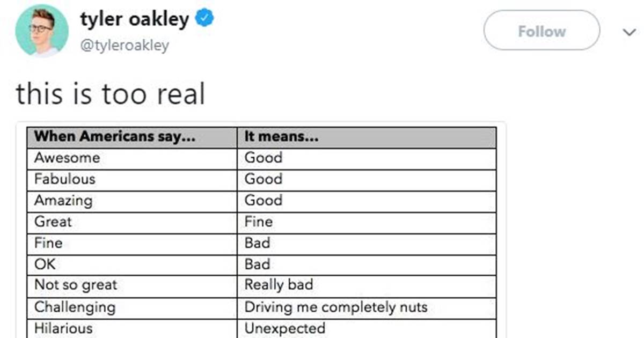The image size is (644, 338).
Task: Click the @tyleroakley handle
Action: point(125,46)
